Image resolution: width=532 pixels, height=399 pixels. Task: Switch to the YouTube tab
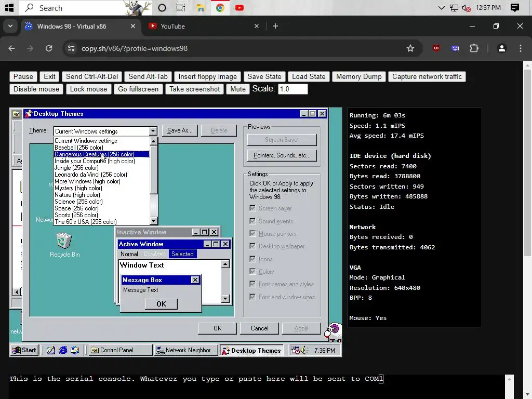coord(204,26)
